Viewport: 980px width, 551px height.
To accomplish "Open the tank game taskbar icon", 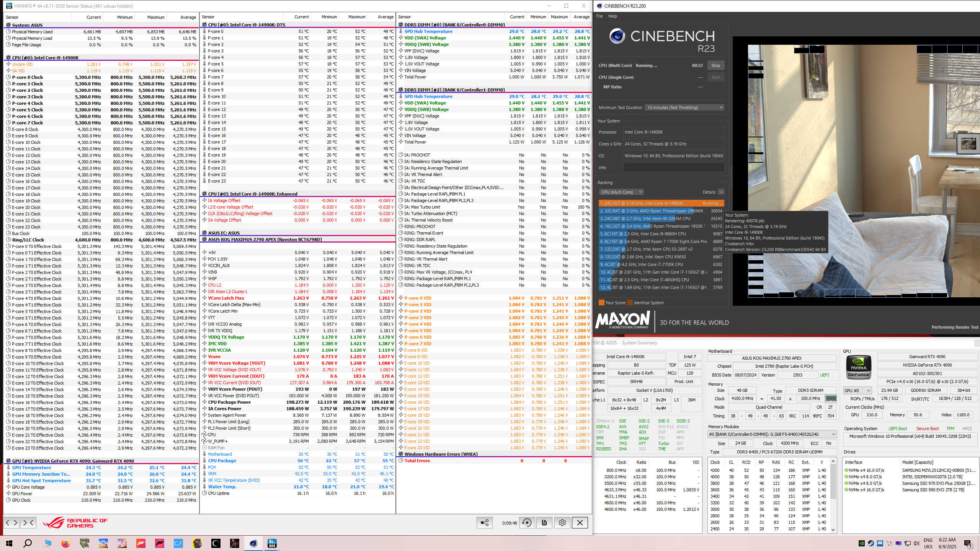I will coord(84,543).
